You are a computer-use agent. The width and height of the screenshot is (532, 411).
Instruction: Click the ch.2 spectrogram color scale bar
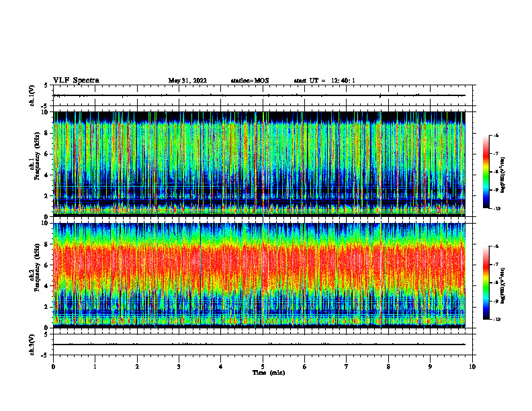point(486,283)
